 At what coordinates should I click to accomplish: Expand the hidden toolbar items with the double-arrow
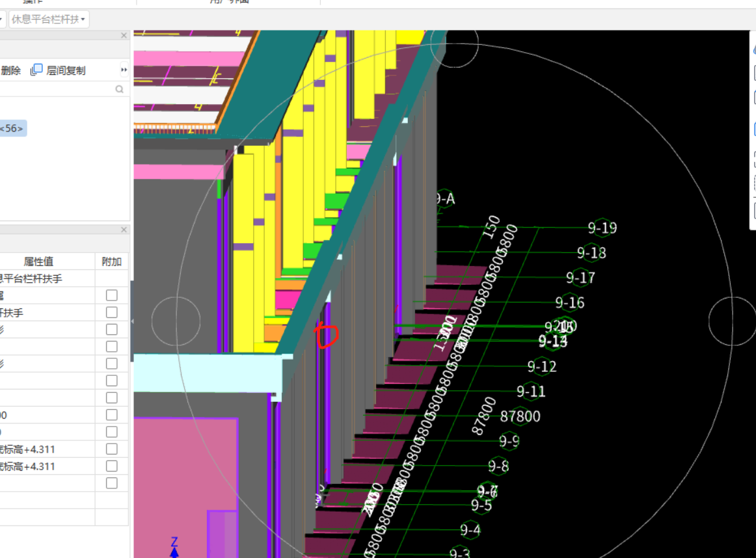click(x=124, y=70)
